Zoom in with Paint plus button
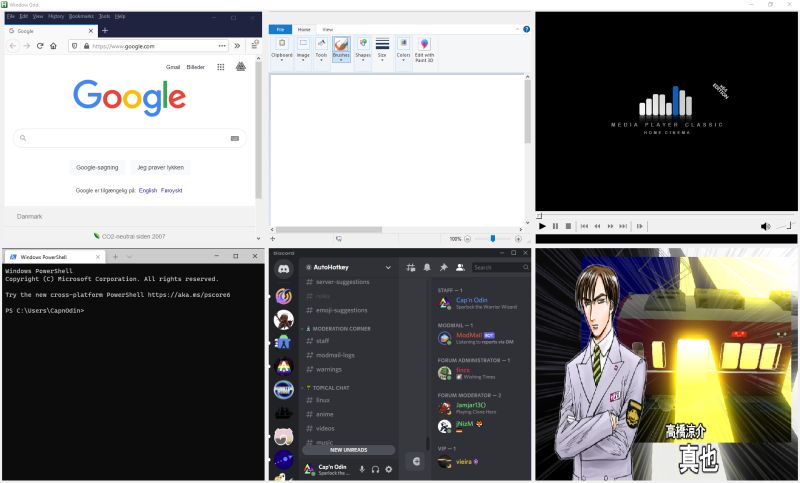Viewport: 800px width, 483px height. [x=518, y=239]
